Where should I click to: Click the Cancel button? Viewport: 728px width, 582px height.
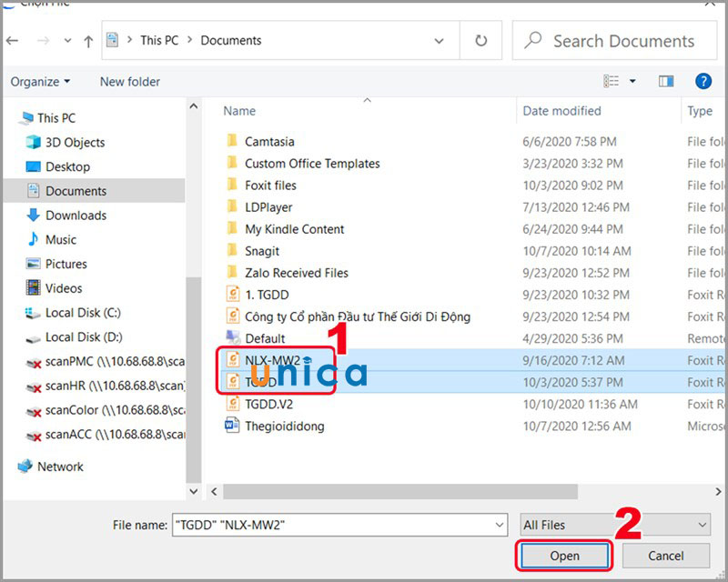665,556
